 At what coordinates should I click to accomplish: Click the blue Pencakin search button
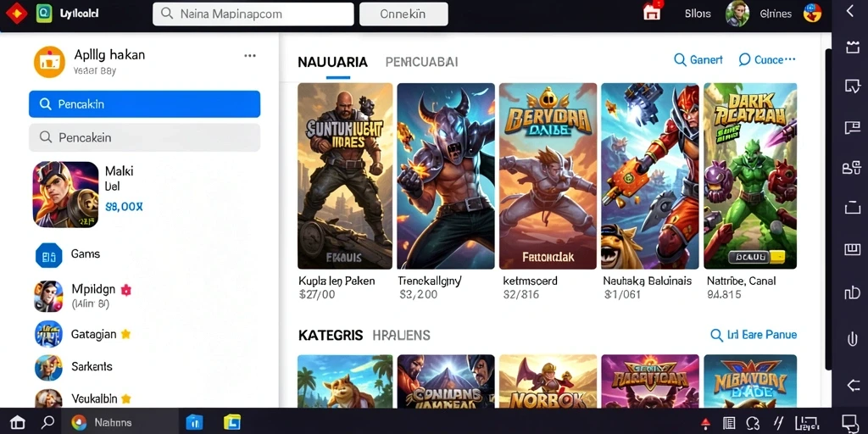(x=144, y=104)
